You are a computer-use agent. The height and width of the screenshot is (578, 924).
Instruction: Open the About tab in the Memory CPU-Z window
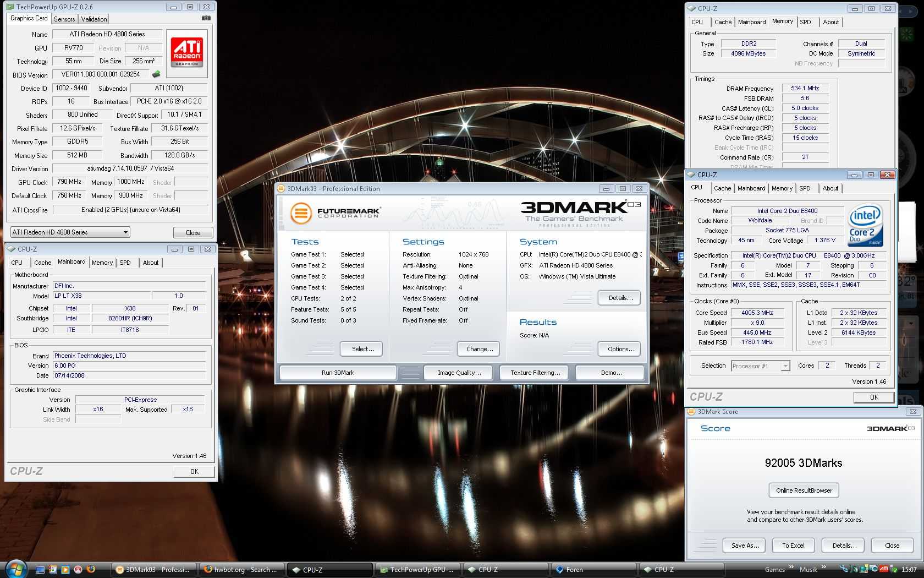831,23
